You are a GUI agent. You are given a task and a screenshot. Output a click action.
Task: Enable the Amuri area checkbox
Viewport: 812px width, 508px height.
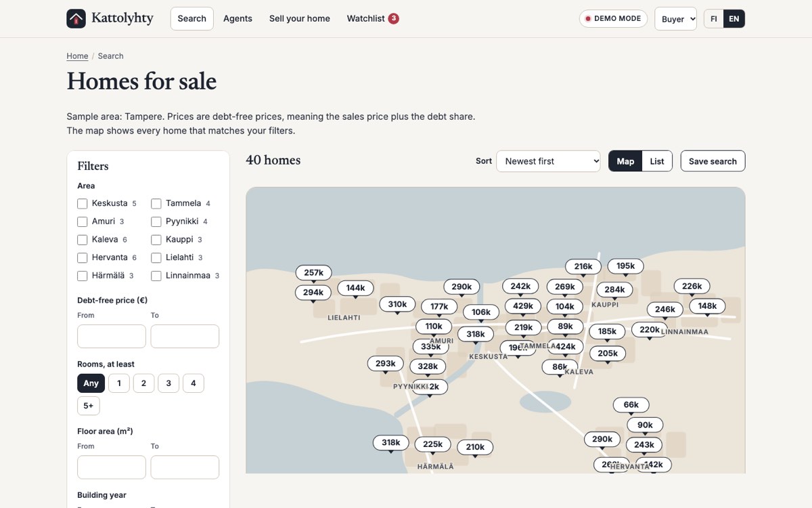pyautogui.click(x=83, y=221)
